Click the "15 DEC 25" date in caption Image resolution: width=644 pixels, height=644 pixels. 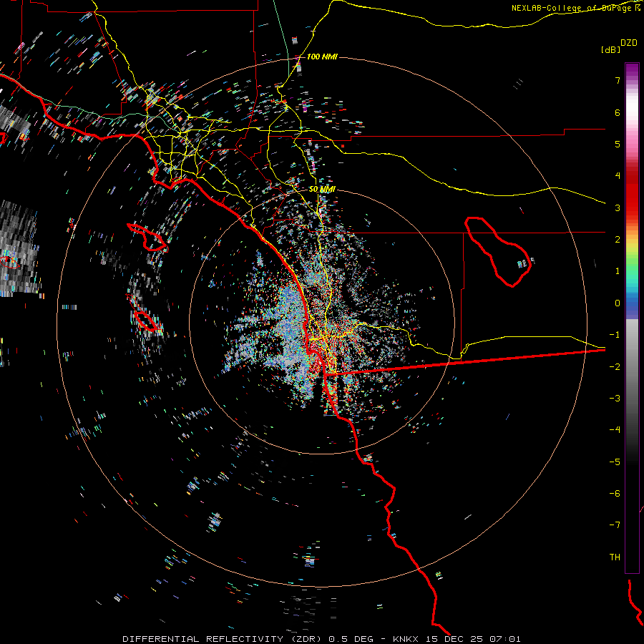(x=455, y=639)
